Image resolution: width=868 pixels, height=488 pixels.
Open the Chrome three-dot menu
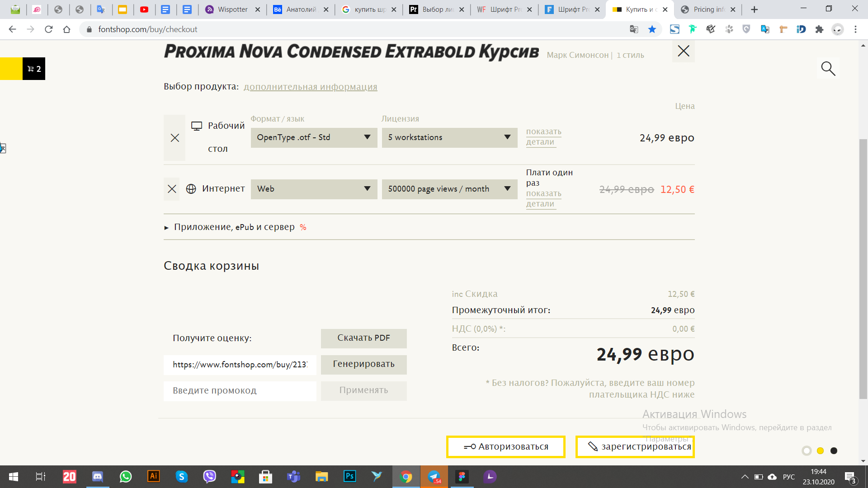point(855,29)
